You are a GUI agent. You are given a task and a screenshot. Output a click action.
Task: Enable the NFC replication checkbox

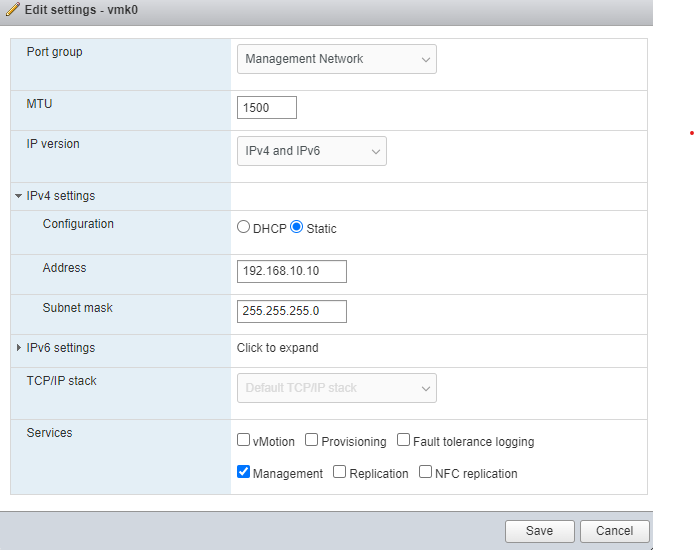425,472
